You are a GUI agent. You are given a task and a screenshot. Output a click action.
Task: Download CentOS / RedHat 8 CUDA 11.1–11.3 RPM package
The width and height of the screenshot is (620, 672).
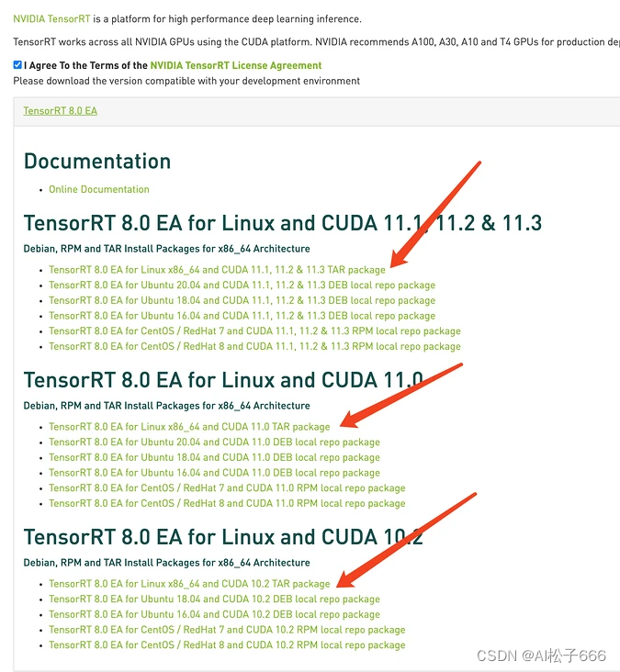coord(254,347)
